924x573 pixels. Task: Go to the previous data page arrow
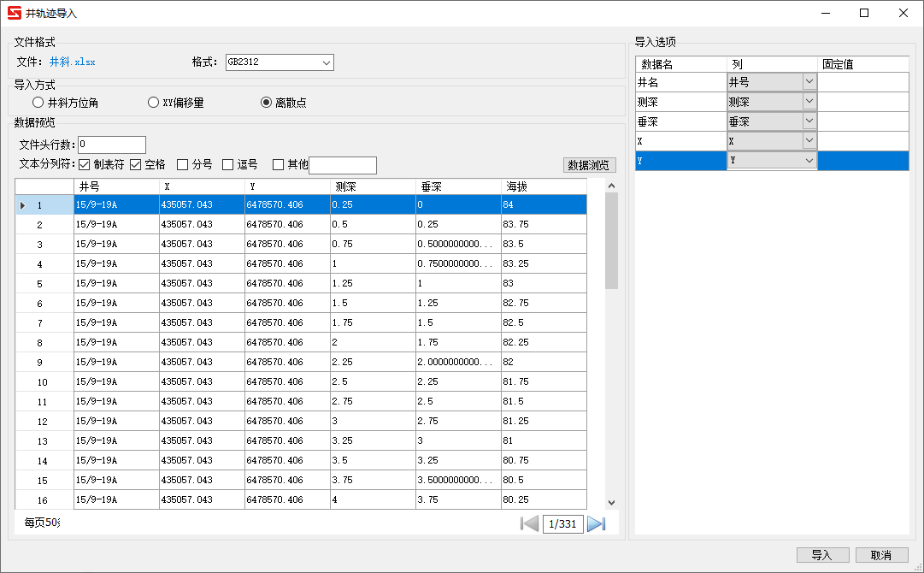tap(529, 524)
